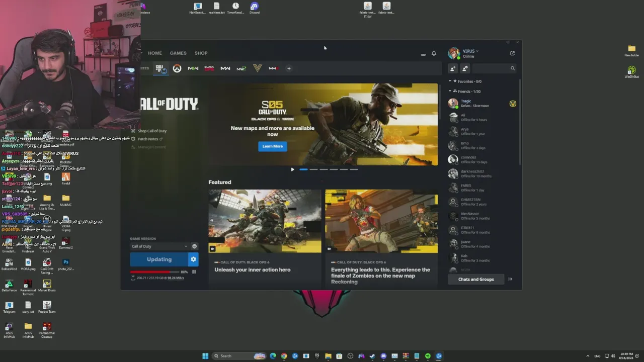Open the MW2 game tab icon
The image size is (644, 362).
[x=241, y=68]
